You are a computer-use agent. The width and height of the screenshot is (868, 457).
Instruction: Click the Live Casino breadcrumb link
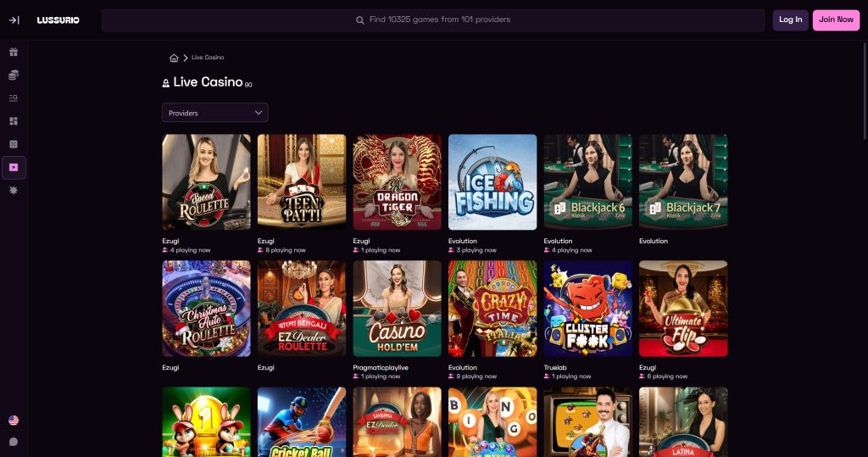pyautogui.click(x=208, y=58)
